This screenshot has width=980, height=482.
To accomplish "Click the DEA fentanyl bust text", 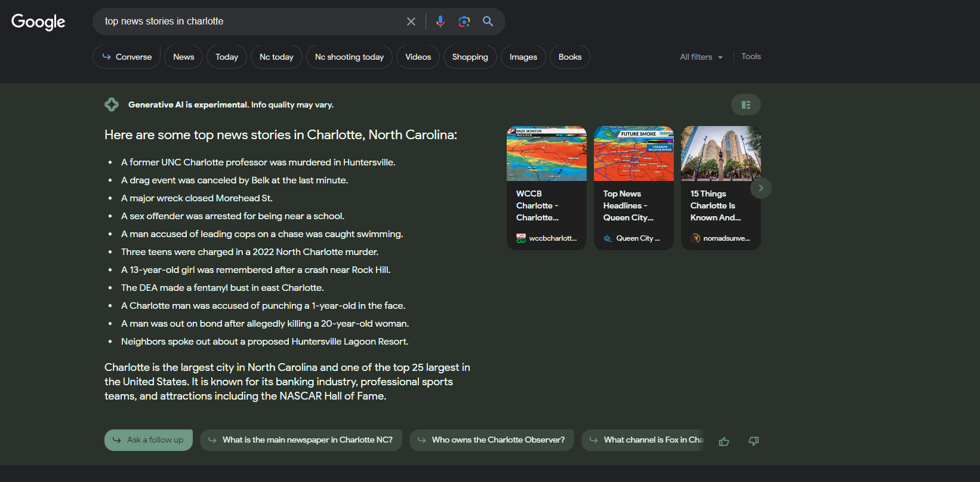I will 223,288.
